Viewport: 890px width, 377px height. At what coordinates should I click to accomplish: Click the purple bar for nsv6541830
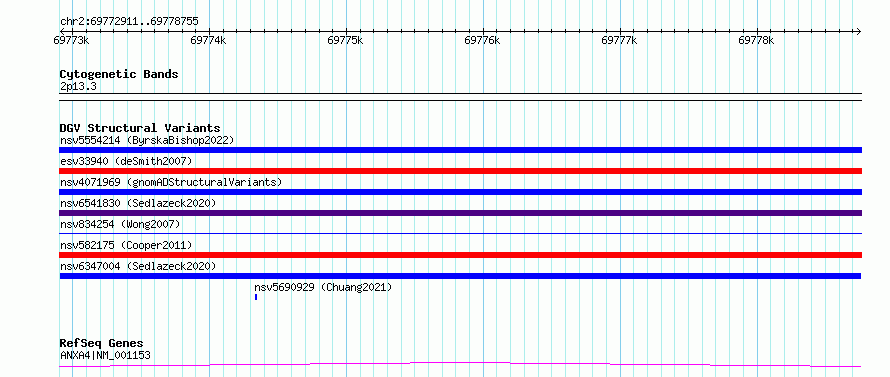click(x=460, y=213)
